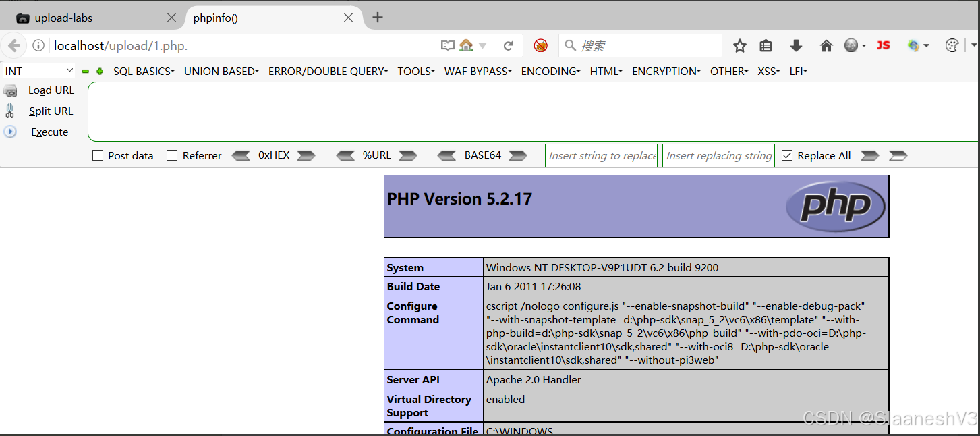Expand the WAF BYPASS menu
The image size is (980, 436).
pyautogui.click(x=478, y=71)
